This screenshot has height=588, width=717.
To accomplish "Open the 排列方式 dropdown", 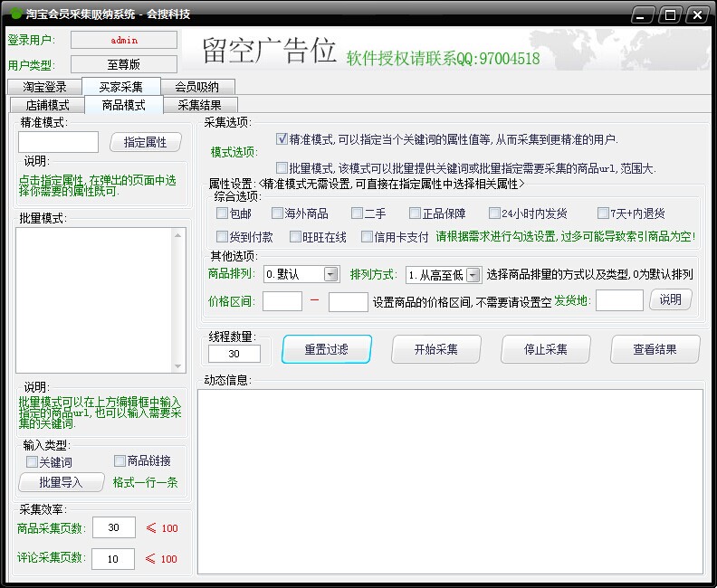I will pyautogui.click(x=473, y=275).
